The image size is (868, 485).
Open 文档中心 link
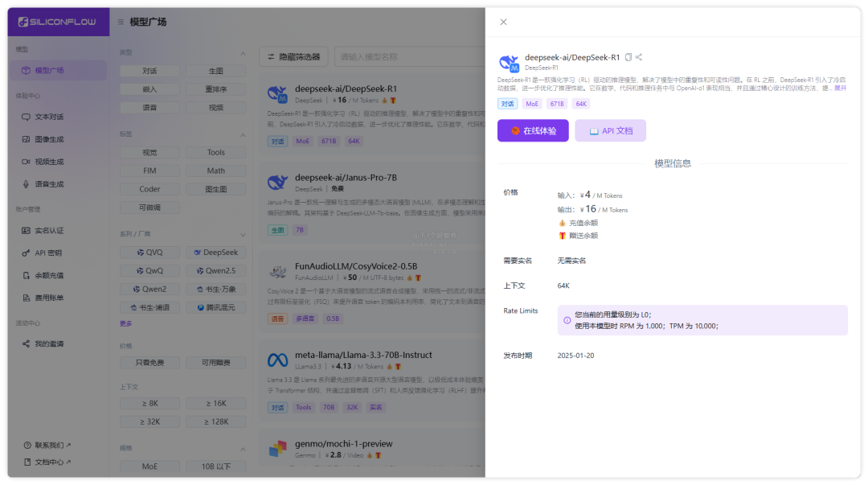point(47,462)
